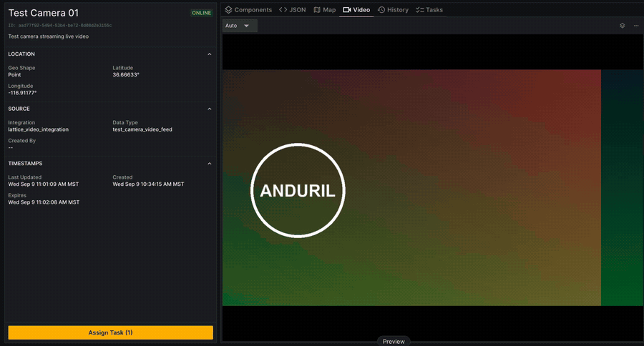Collapse the TIMESTAMPS section

tap(210, 164)
